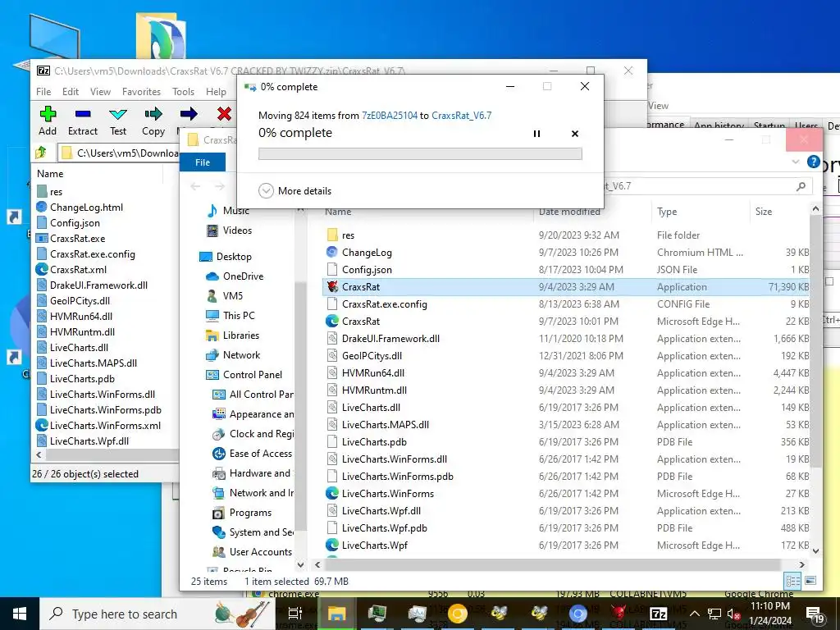This screenshot has width=840, height=630.
Task: Open the View menu in 7-Zip
Action: point(100,92)
